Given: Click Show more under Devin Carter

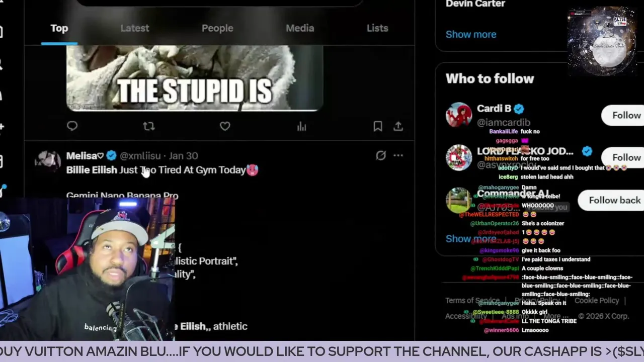Looking at the screenshot, I should tap(471, 34).
